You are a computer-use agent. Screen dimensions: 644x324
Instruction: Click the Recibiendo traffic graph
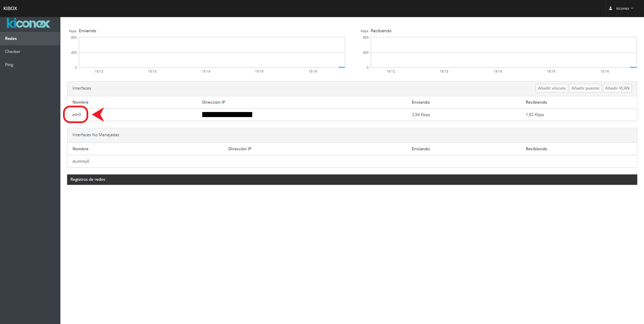tap(503, 52)
